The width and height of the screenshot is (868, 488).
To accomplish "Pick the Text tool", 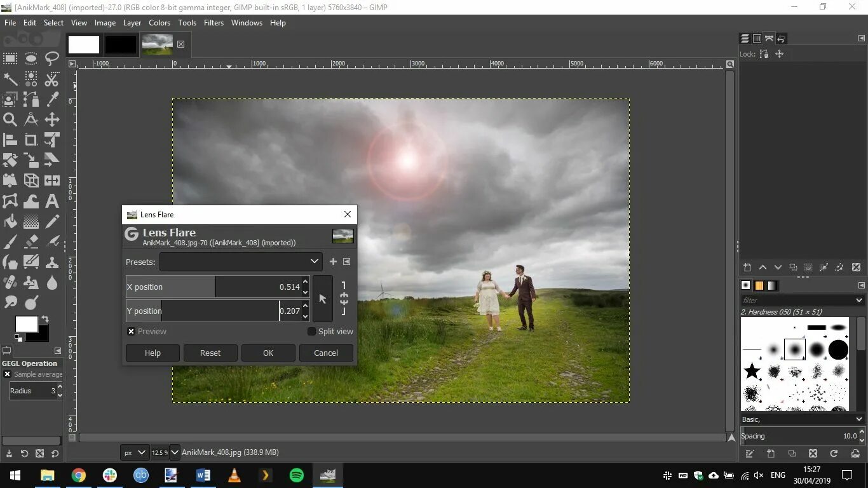I will pyautogui.click(x=51, y=201).
